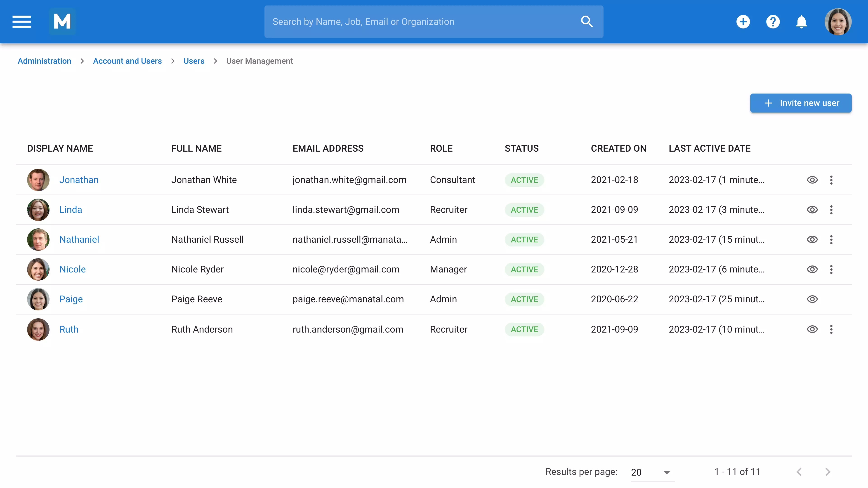868x488 pixels.
Task: Open your profile avatar menu
Action: tap(838, 21)
